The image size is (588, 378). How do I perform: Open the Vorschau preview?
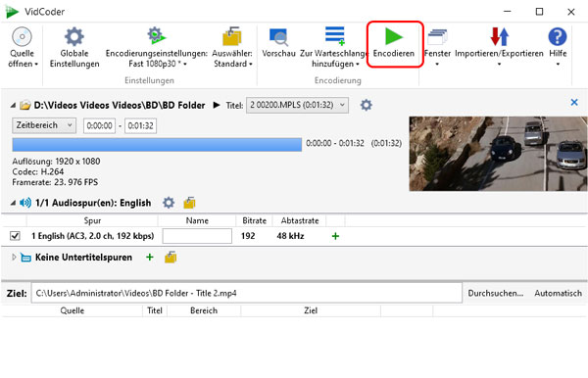pos(278,43)
